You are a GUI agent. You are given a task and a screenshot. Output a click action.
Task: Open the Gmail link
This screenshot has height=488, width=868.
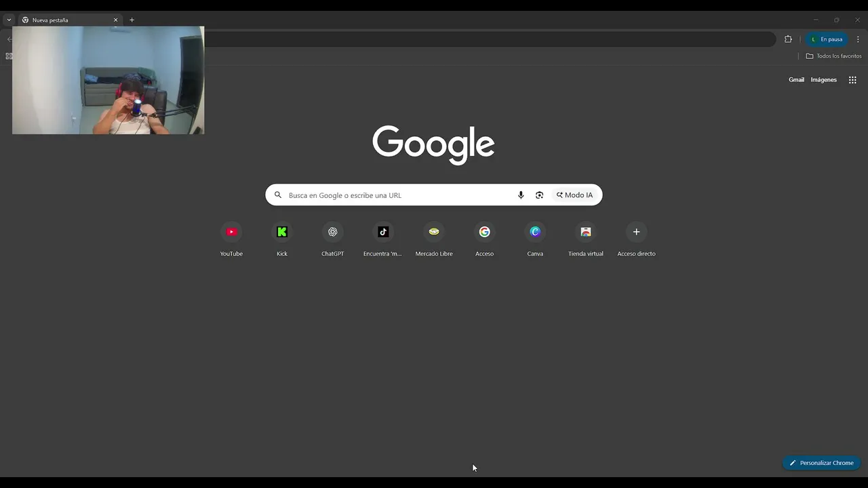click(x=796, y=80)
